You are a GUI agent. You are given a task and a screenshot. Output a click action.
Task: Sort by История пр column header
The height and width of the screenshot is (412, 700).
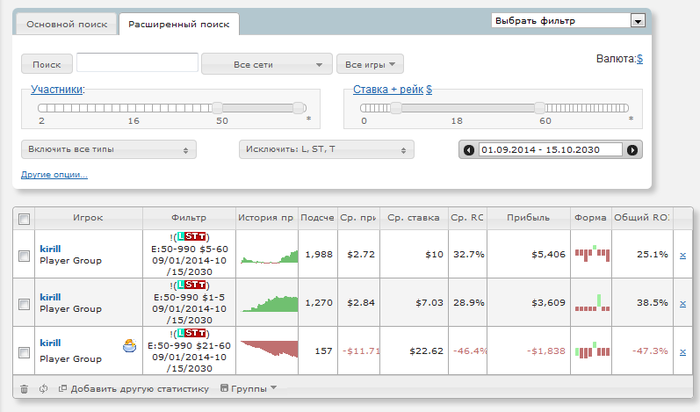click(267, 218)
